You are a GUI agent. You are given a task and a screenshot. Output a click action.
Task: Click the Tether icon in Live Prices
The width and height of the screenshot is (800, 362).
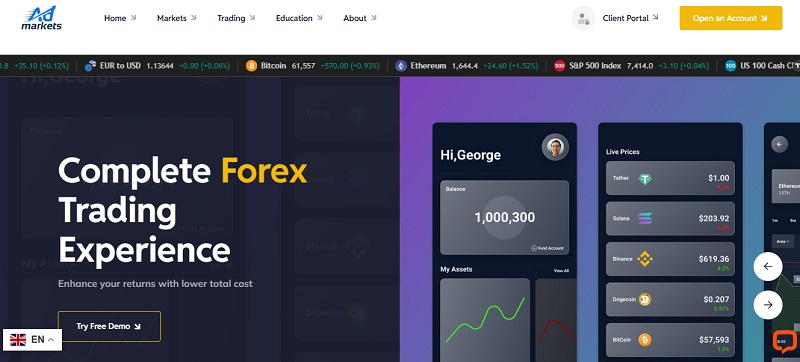tap(645, 178)
